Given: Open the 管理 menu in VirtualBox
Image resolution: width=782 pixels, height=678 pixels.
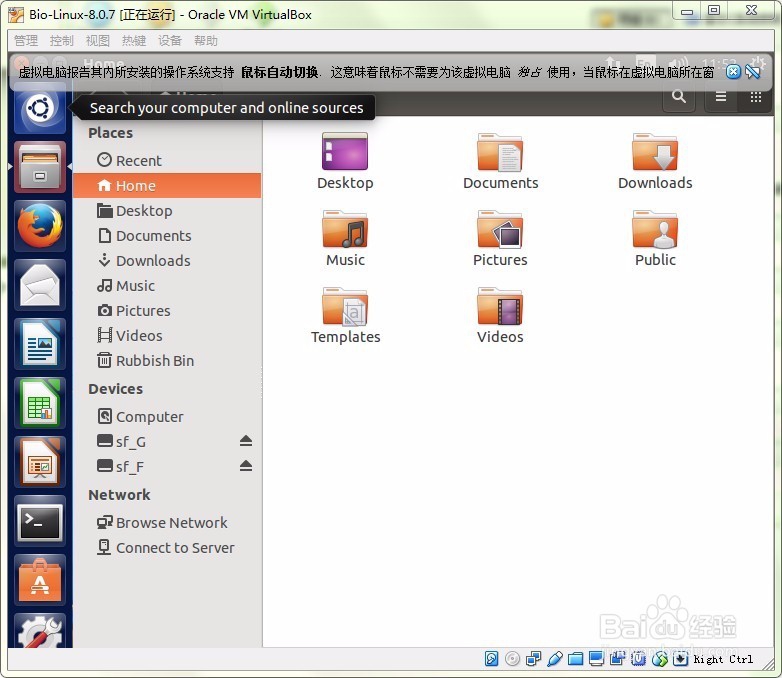Looking at the screenshot, I should click(26, 40).
